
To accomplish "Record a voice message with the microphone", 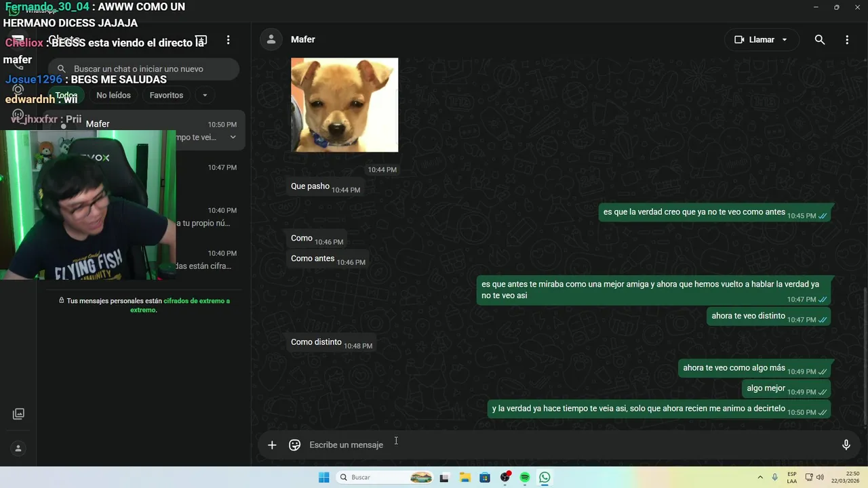I will [846, 445].
